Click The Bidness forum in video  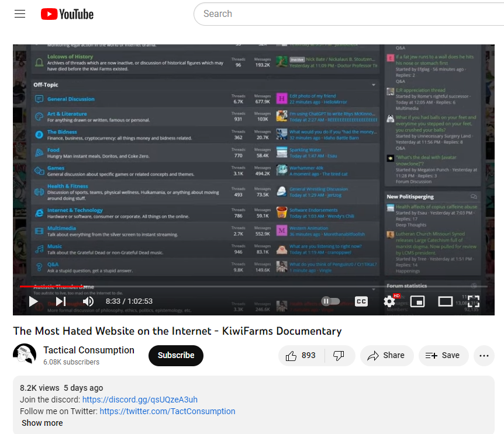pyautogui.click(x=62, y=131)
